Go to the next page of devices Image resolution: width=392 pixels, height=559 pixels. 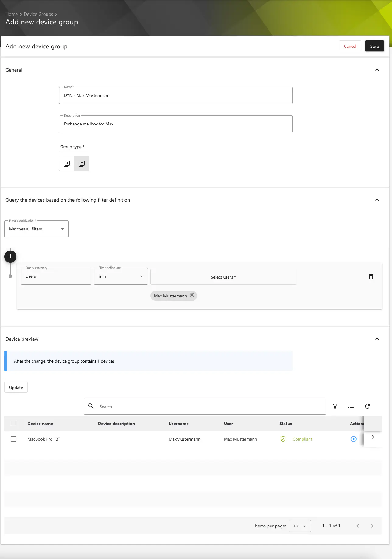pos(372,526)
